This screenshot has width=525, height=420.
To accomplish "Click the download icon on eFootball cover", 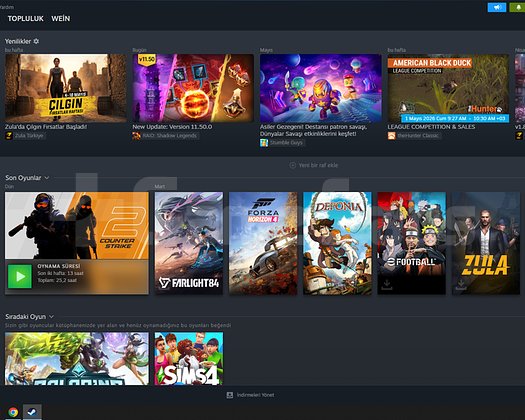I will pos(387,284).
